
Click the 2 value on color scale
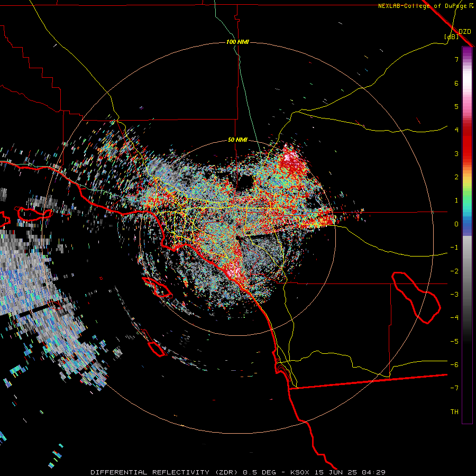click(456, 177)
